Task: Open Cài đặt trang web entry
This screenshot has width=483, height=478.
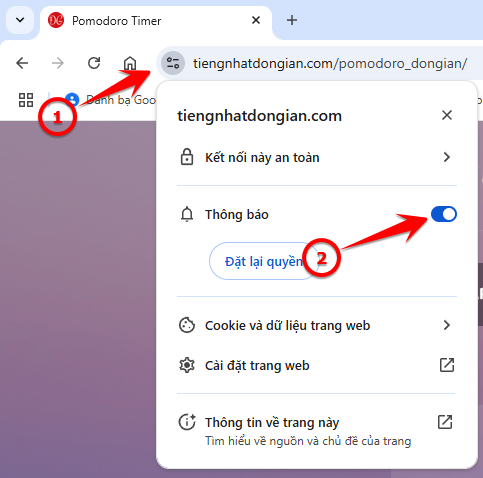Action: [x=317, y=365]
